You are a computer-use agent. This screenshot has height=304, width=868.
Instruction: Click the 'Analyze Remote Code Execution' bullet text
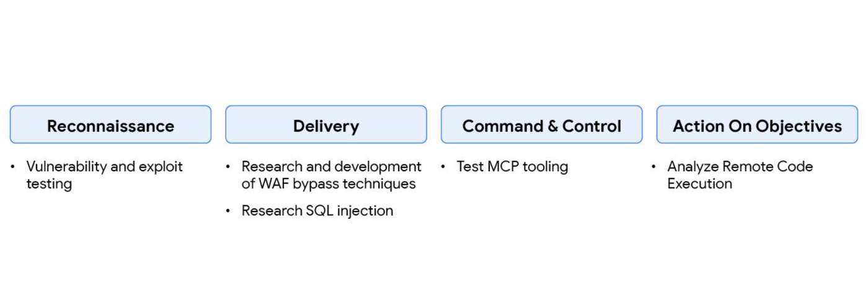(740, 175)
